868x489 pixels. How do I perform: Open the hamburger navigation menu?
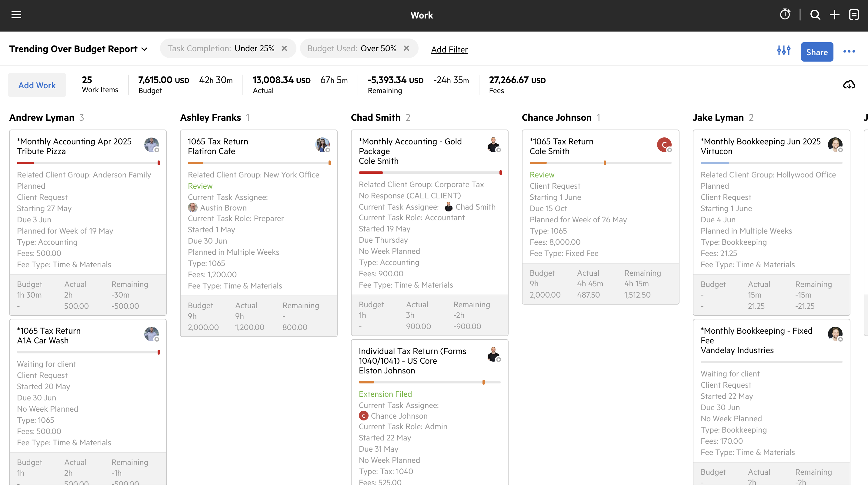pos(16,15)
